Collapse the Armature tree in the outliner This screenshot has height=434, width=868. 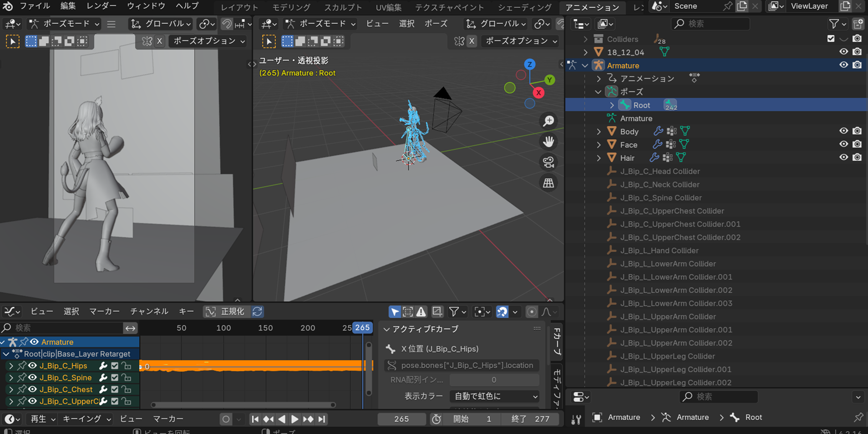click(585, 65)
